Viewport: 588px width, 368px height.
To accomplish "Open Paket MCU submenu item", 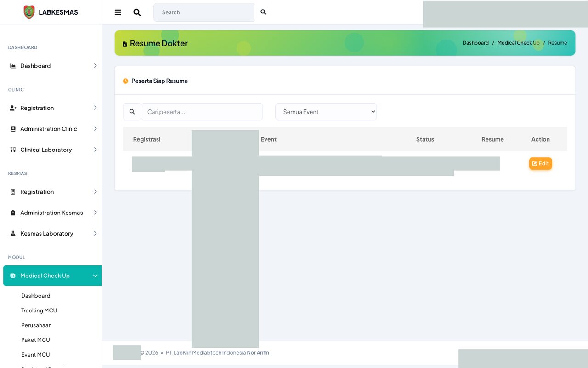I will coord(35,340).
